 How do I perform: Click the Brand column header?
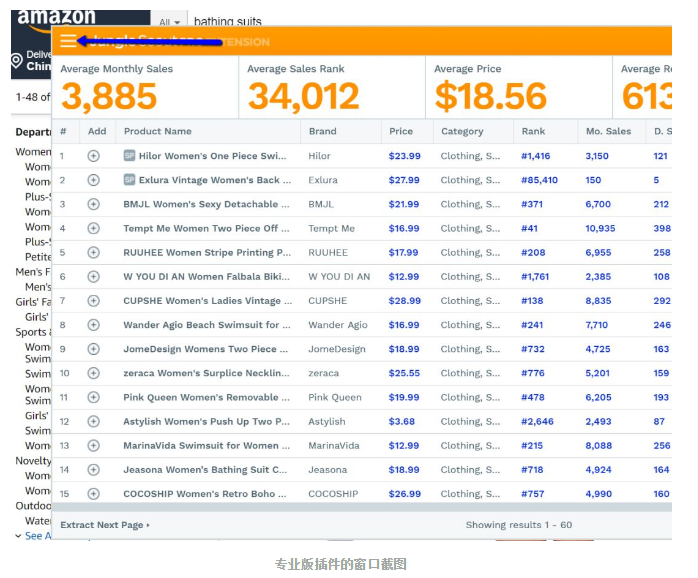322,131
